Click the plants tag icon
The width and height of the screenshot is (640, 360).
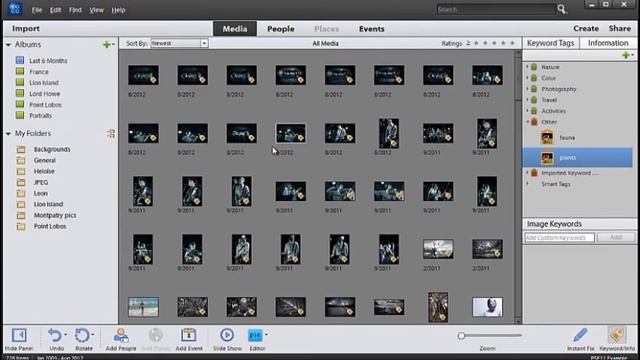pyautogui.click(x=547, y=158)
